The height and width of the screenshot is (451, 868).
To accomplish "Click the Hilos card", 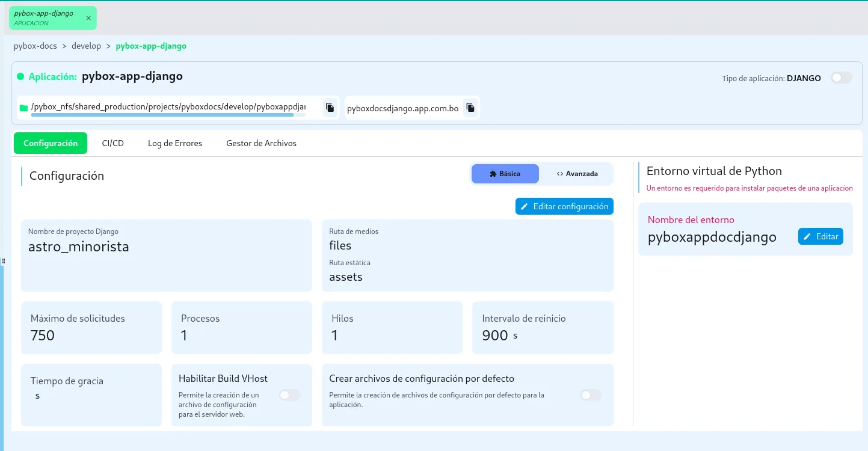I will coord(392,328).
